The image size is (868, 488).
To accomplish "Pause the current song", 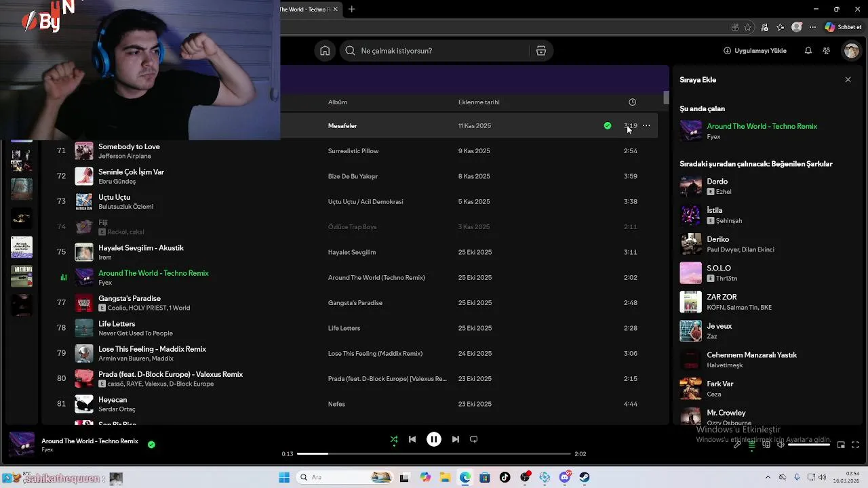I will click(434, 439).
